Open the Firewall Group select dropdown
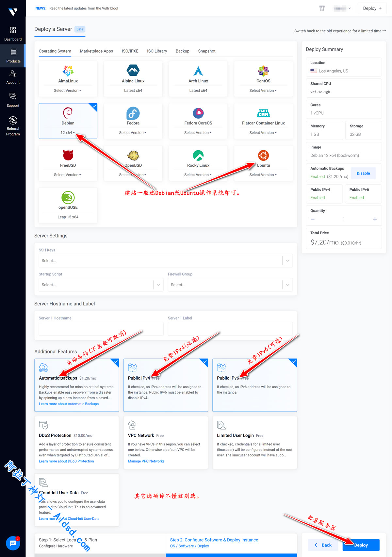 click(x=230, y=285)
